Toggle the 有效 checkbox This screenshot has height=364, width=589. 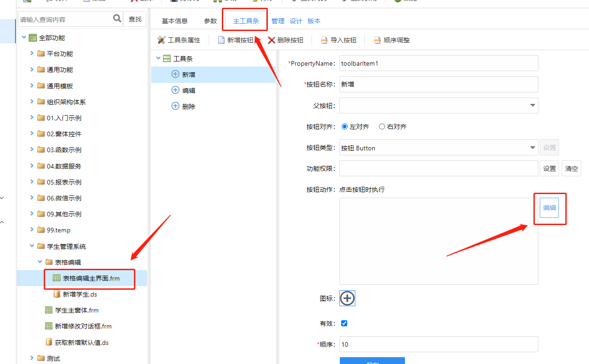[344, 323]
